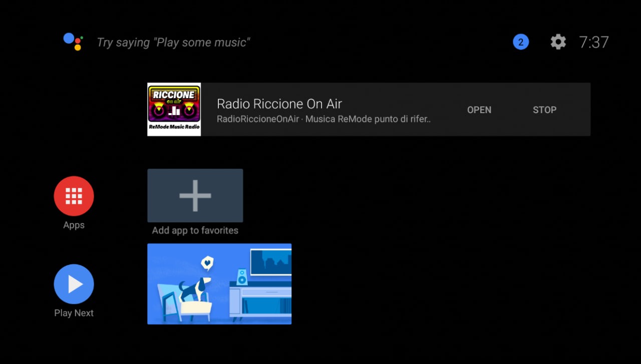Viewport: 641px width, 364px height.
Task: Click the "Try saying Play some music" prompt
Action: click(x=173, y=43)
